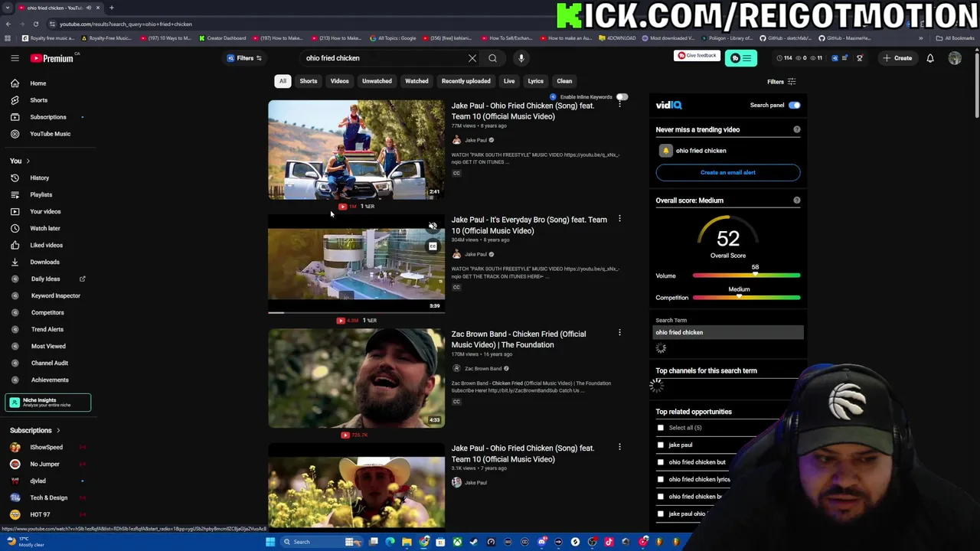Click the Volume score bar
This screenshot has height=551, width=980.
[x=746, y=275]
